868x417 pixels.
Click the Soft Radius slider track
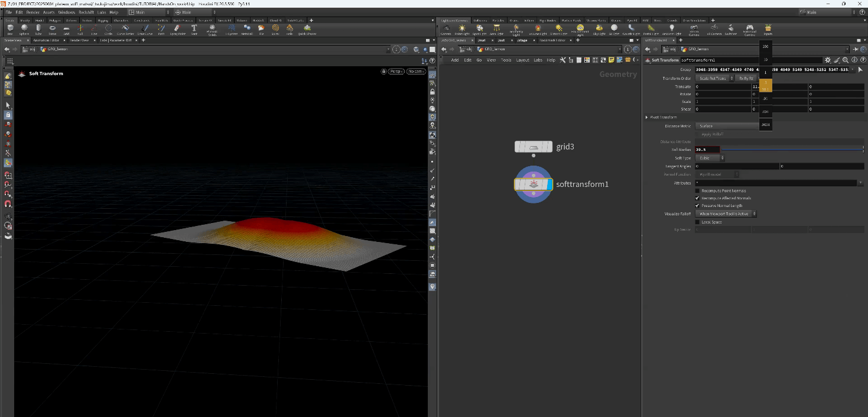point(792,150)
